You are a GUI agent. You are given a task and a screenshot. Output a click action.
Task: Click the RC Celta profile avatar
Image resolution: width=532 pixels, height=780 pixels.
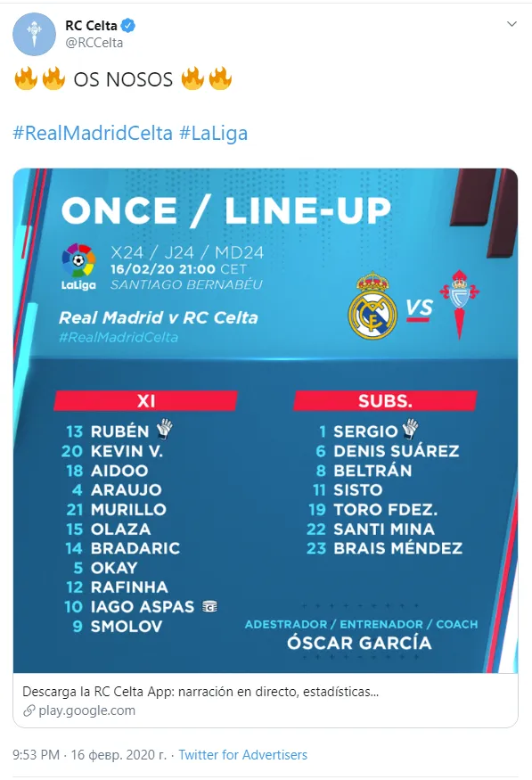pos(34,35)
